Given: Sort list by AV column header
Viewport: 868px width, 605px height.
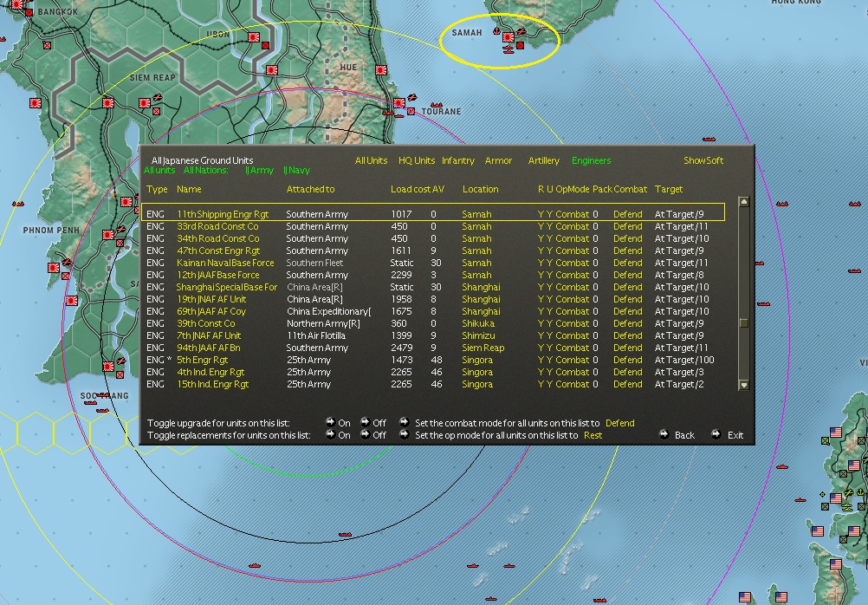Looking at the screenshot, I should [437, 189].
